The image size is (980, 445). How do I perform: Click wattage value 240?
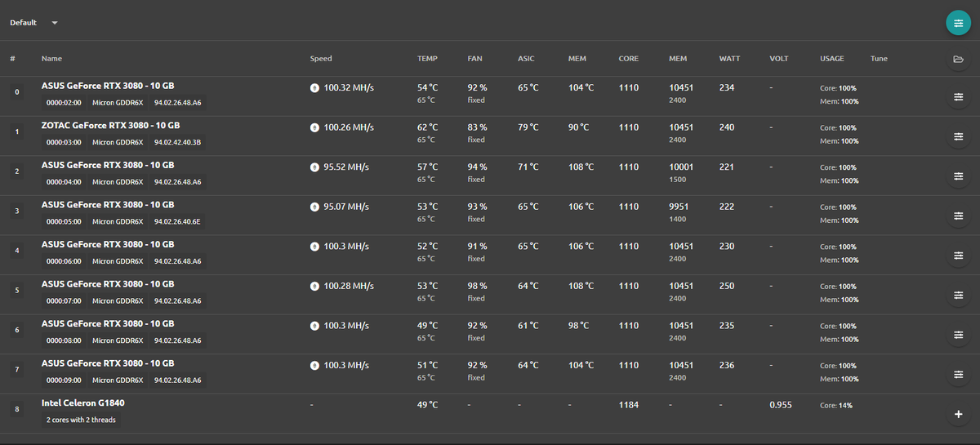coord(727,127)
